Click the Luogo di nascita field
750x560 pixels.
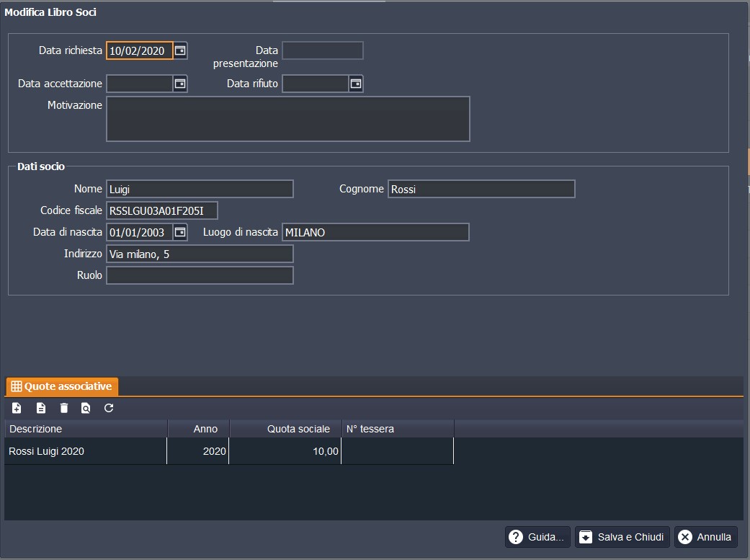click(375, 232)
